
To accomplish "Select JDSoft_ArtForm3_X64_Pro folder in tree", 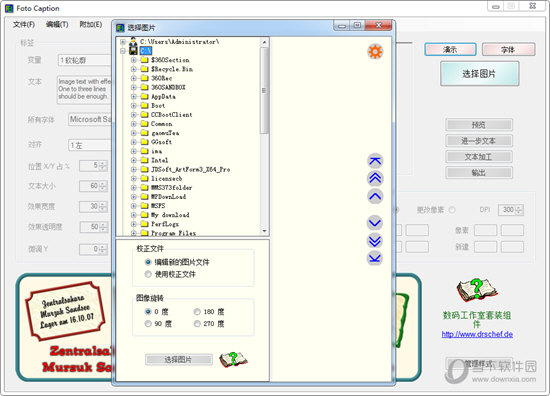I will (x=190, y=169).
